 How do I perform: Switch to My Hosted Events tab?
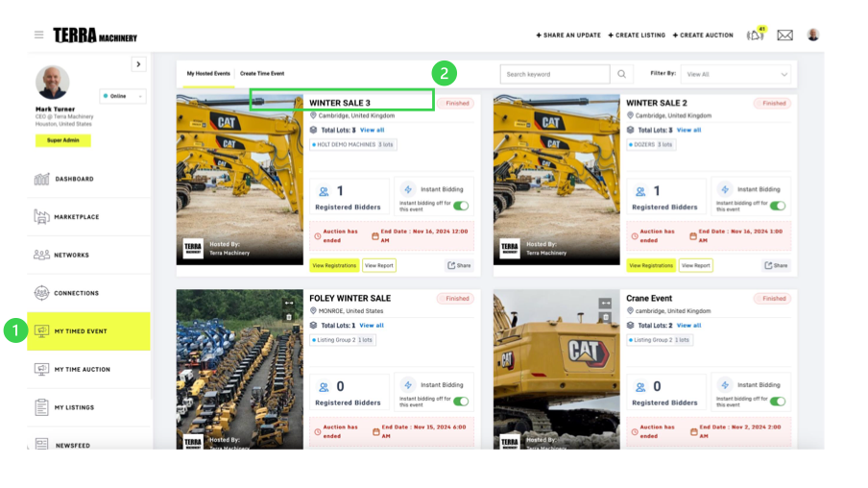click(x=208, y=74)
